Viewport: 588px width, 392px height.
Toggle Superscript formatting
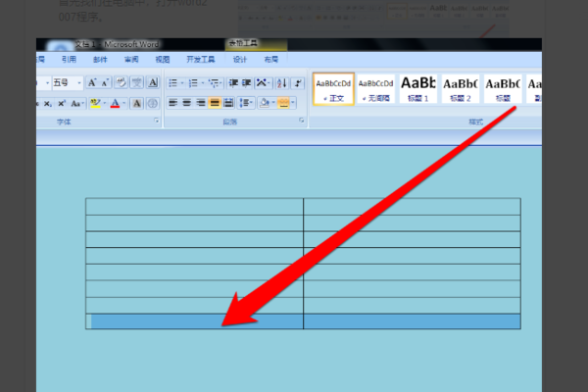tap(62, 104)
